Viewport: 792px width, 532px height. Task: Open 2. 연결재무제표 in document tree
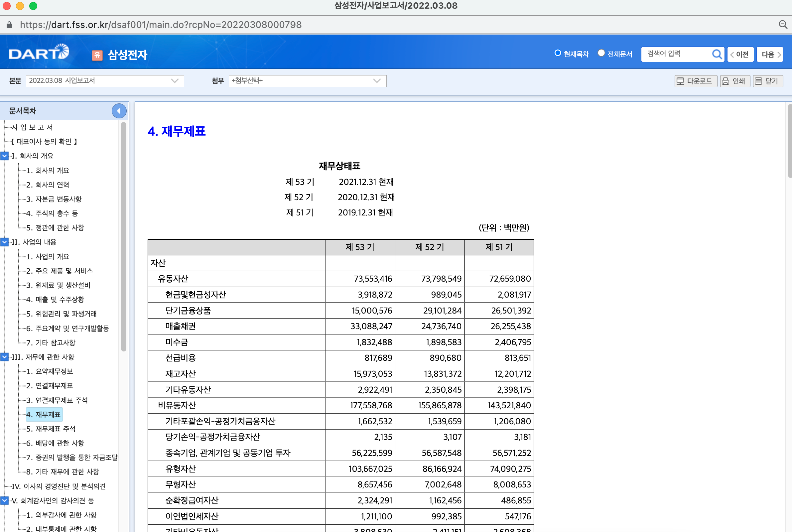50,385
